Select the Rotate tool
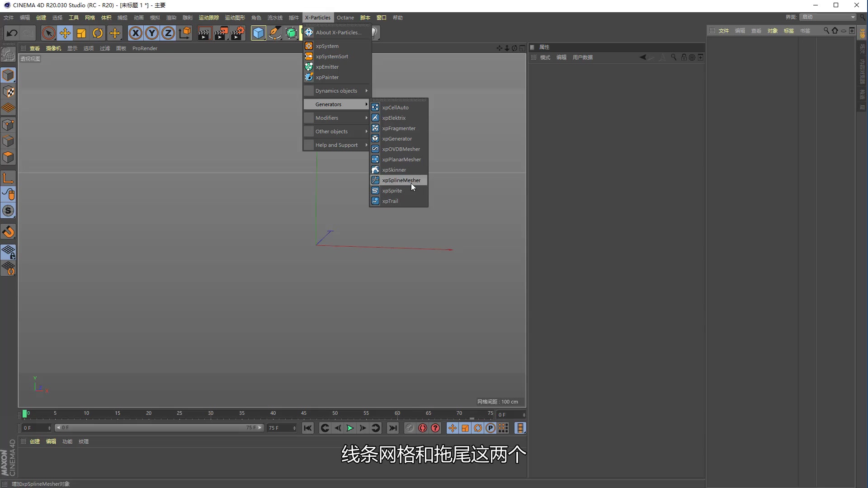 (97, 33)
